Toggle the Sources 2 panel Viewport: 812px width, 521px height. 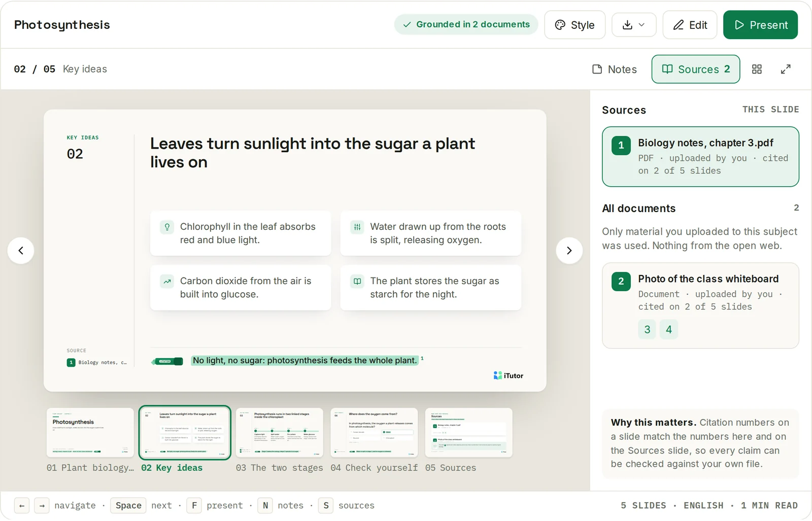click(x=695, y=69)
